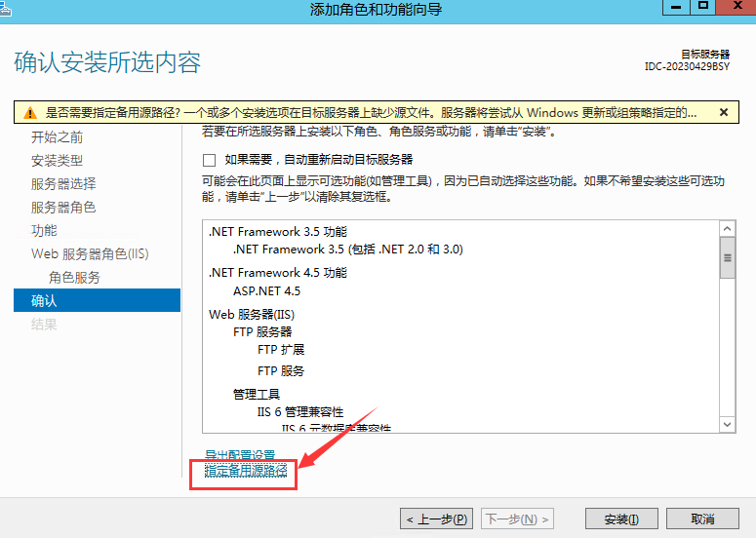The width and height of the screenshot is (756, 538).
Task: Select the IIS 6 管理兼容性 entry
Action: [299, 412]
